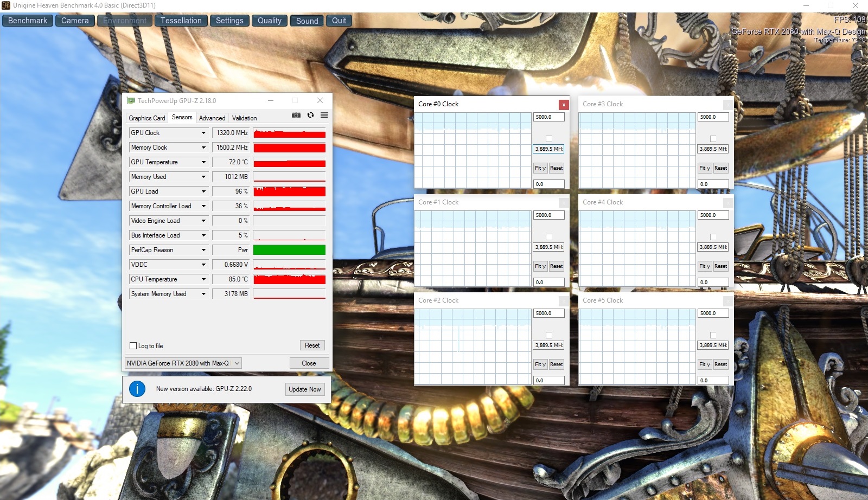Take a GPU-Z screenshot with camera icon
The width and height of the screenshot is (868, 500).
pyautogui.click(x=296, y=115)
